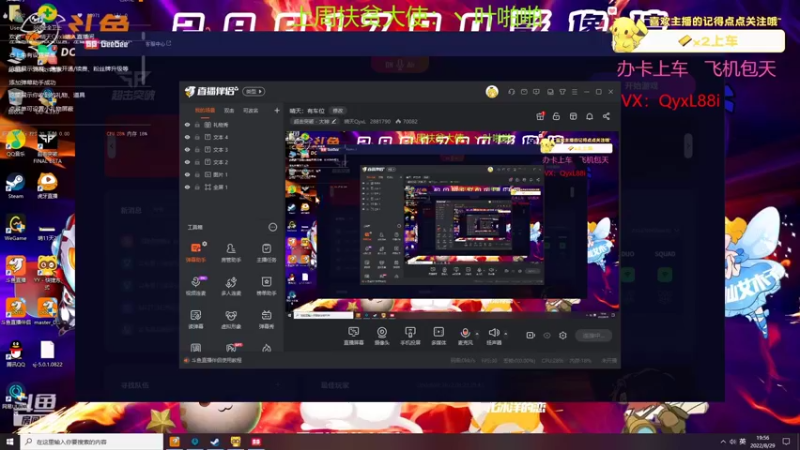Click the streamer avatar in title bar
The width and height of the screenshot is (800, 450).
492,92
